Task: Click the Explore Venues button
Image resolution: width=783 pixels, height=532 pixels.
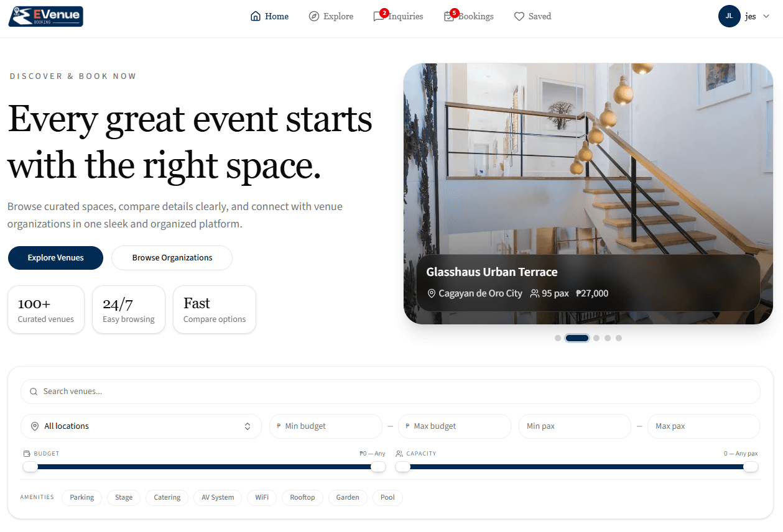Action: pyautogui.click(x=55, y=258)
